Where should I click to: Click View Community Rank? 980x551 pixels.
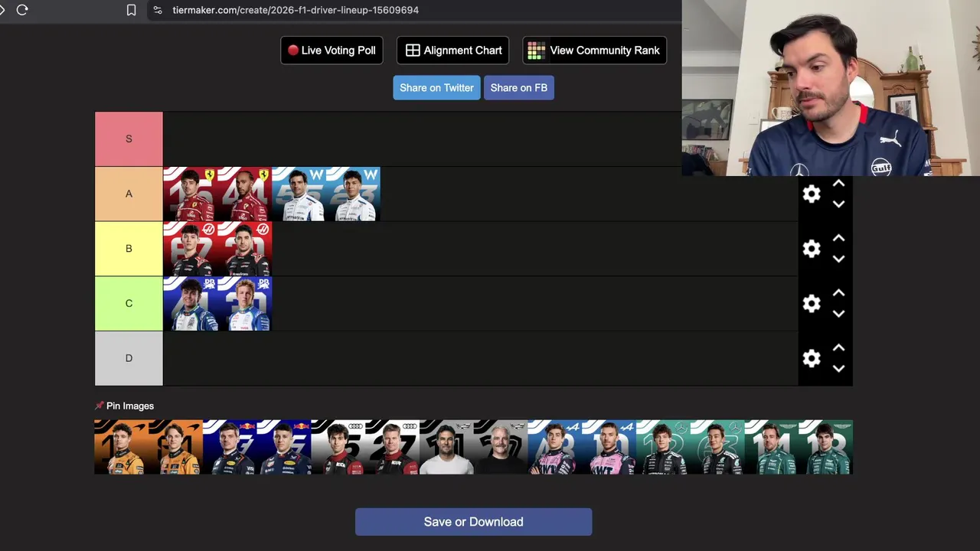point(594,51)
